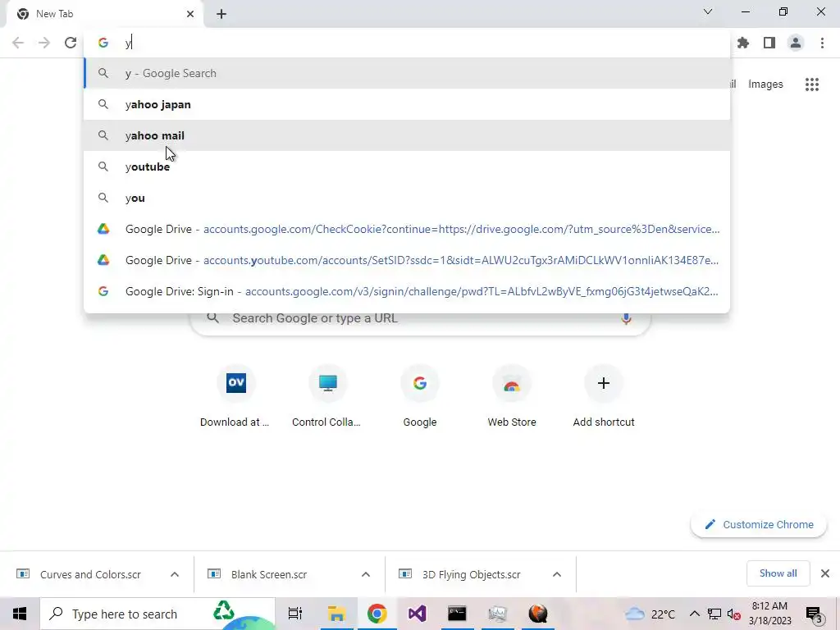
Task: Expand options for Blank Screen.scr download
Action: [365, 574]
